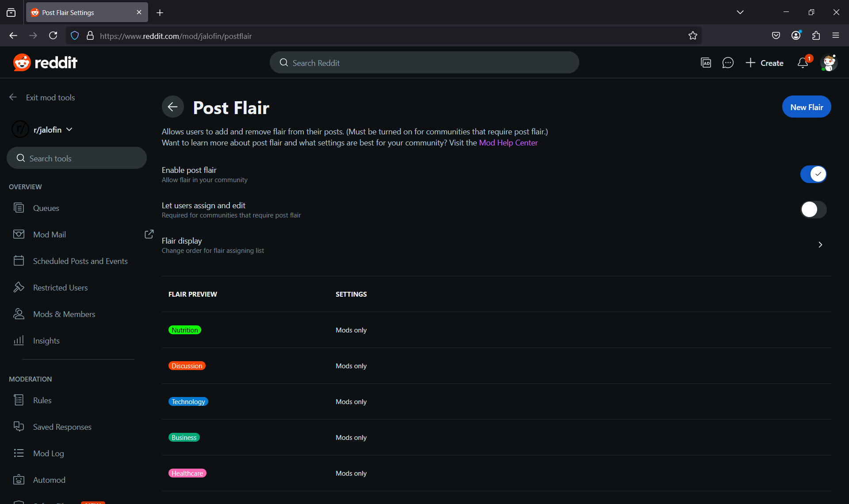This screenshot has height=504, width=849.
Task: Click the Search tools input field
Action: coord(76,158)
